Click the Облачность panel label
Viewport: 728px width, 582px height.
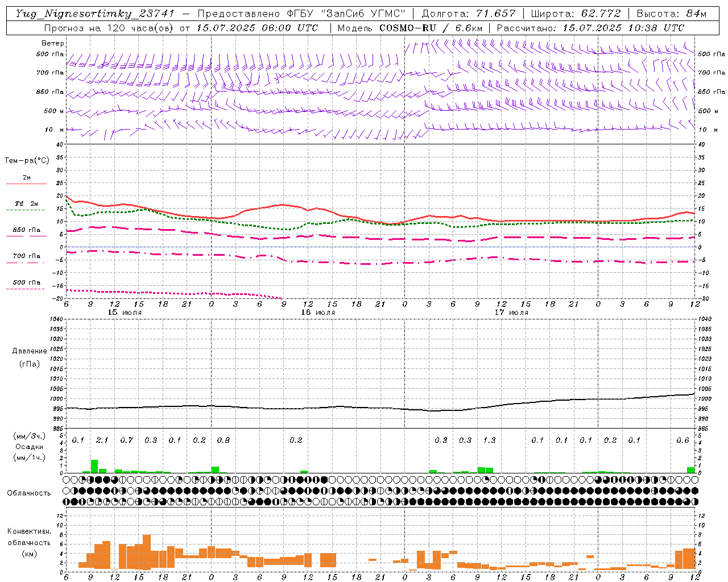click(x=29, y=493)
